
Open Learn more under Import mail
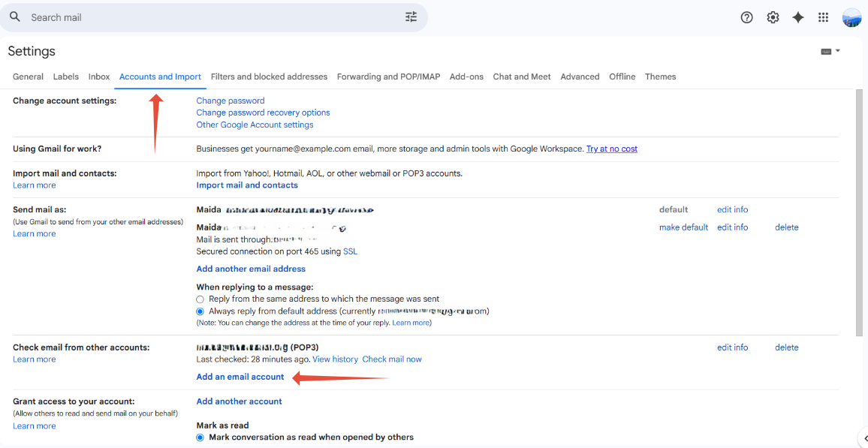click(x=35, y=185)
